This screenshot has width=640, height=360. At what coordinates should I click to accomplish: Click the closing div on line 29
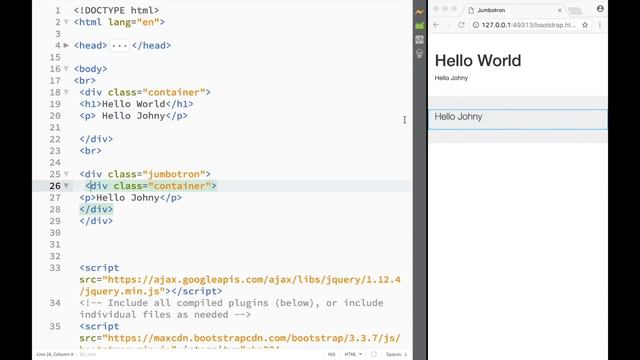click(x=96, y=221)
